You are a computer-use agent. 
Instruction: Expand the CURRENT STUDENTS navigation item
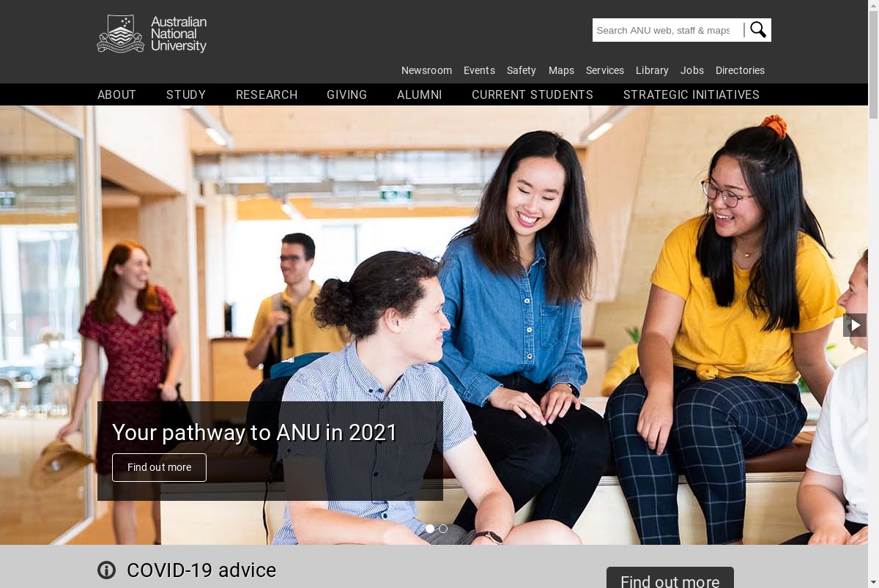(533, 94)
